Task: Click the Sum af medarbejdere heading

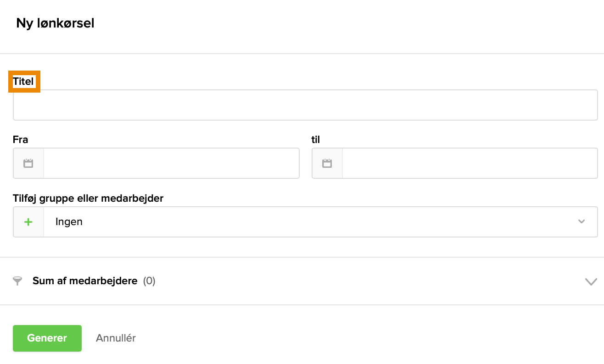Action: tap(85, 281)
